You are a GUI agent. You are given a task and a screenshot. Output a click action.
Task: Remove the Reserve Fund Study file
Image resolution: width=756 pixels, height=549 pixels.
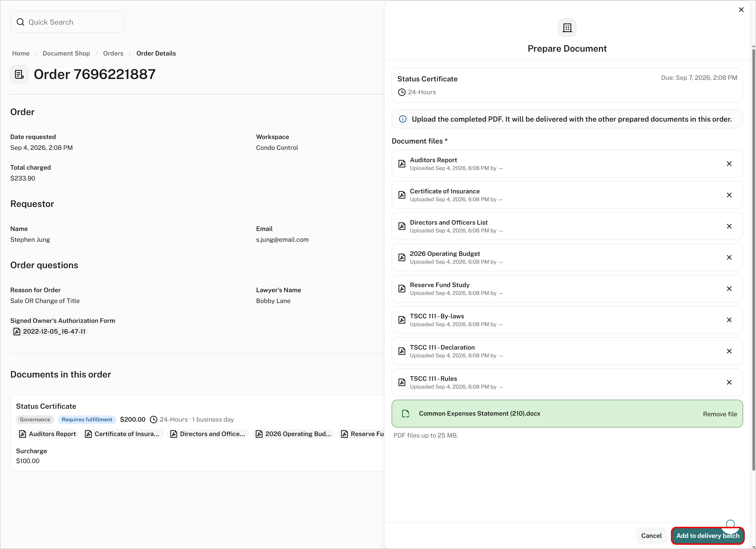pyautogui.click(x=729, y=289)
